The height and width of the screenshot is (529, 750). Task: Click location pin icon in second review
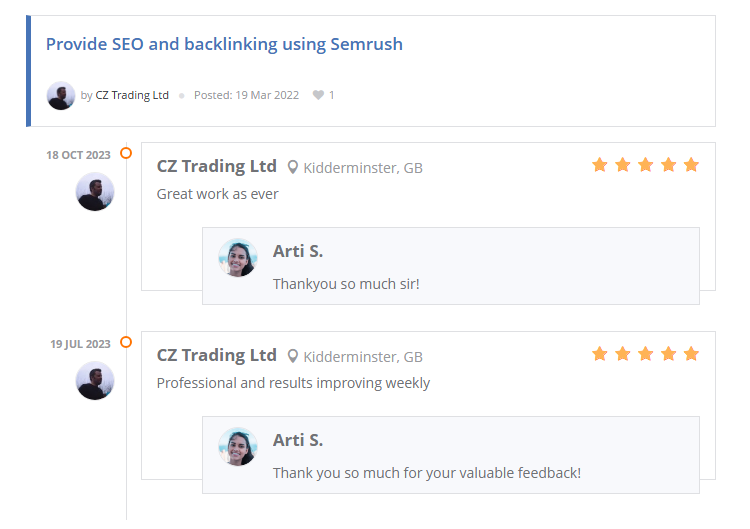click(293, 356)
